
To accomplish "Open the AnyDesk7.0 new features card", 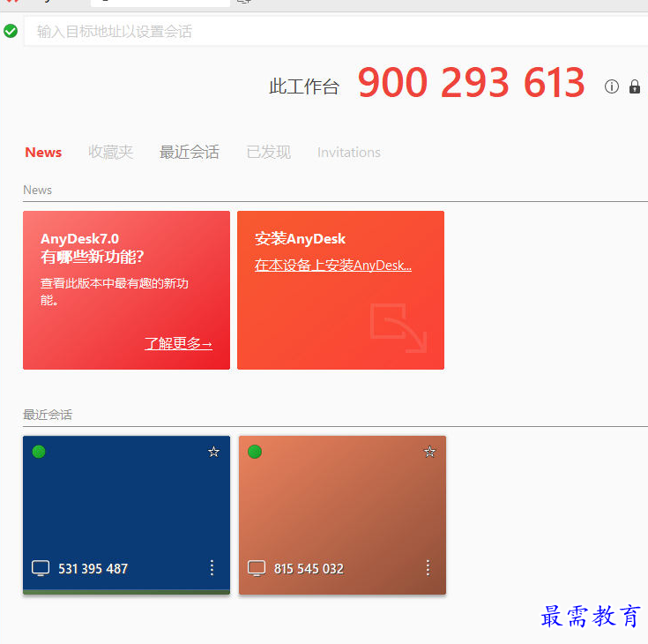I will [x=126, y=290].
